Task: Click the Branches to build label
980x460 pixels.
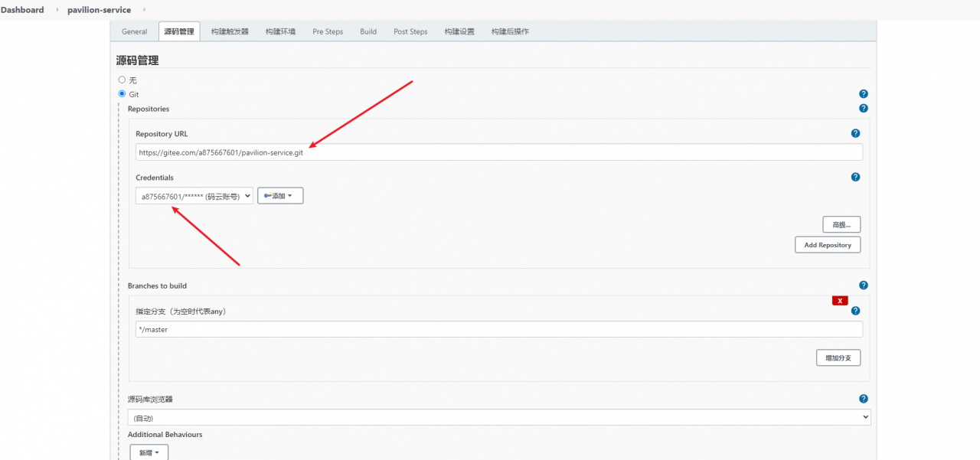Action: coord(157,285)
